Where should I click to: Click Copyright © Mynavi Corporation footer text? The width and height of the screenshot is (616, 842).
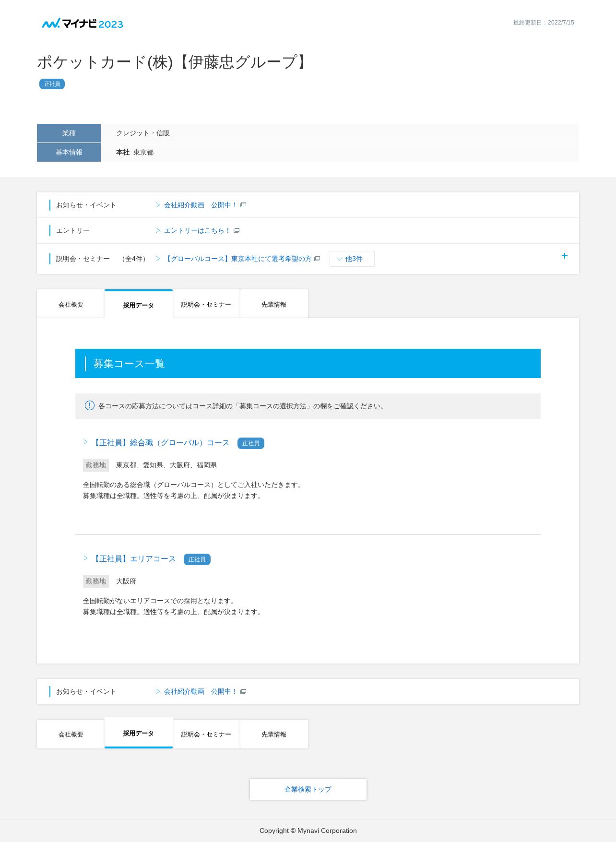[x=308, y=830]
